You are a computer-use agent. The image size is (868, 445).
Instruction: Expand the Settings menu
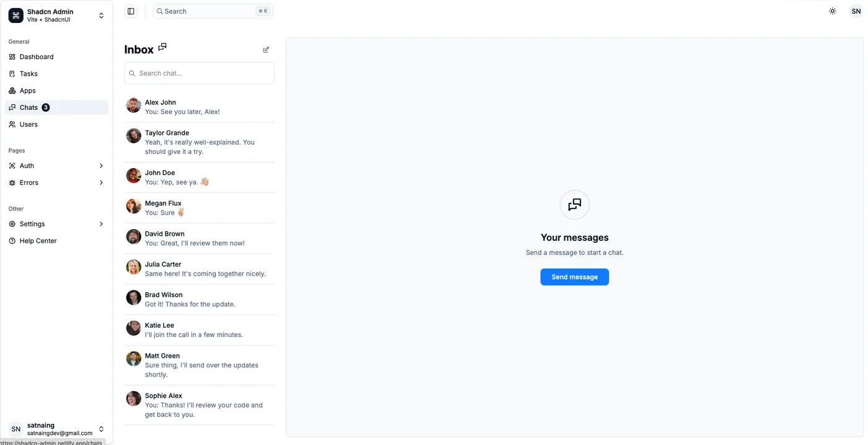pos(56,224)
